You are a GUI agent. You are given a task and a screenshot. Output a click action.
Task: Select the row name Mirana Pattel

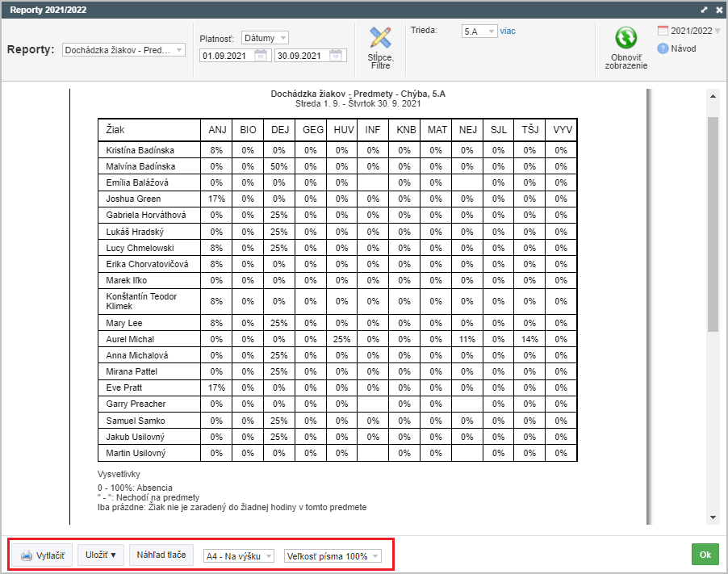tap(132, 371)
